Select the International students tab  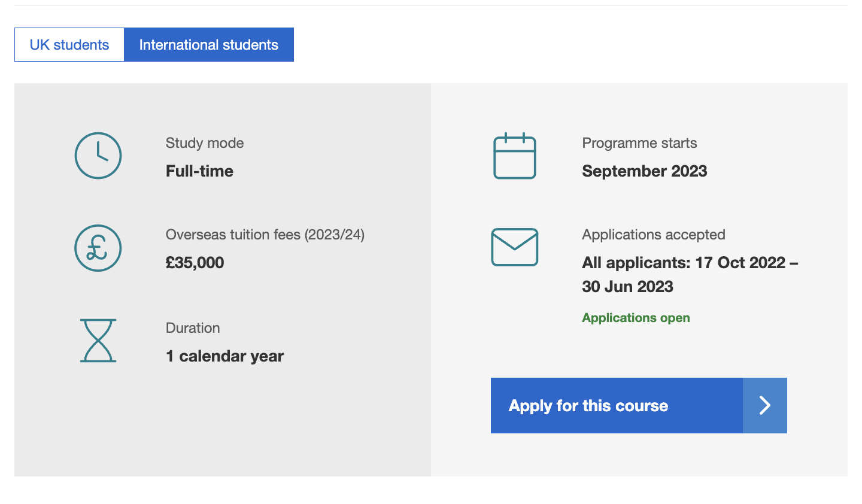pyautogui.click(x=208, y=44)
